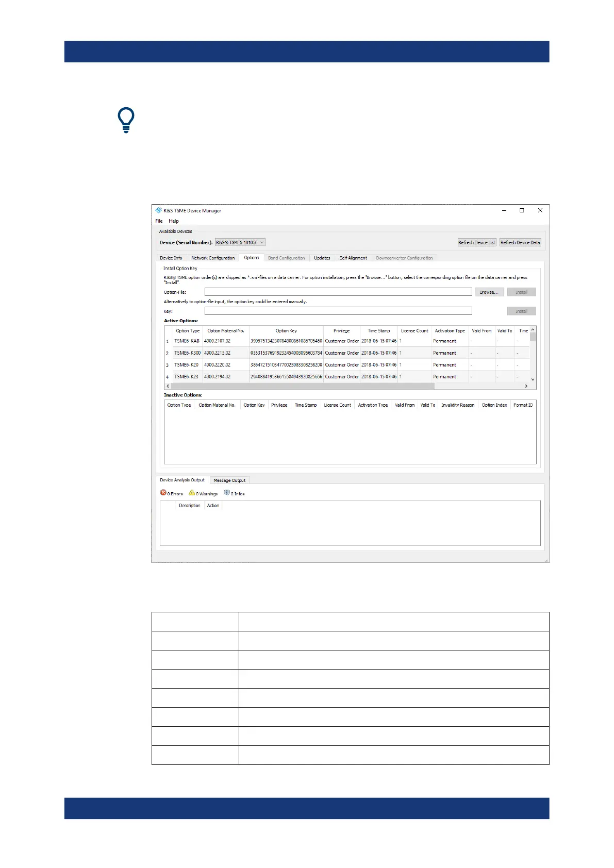Screen dimensions: 614x868
Task: Open the Updates tab
Action: click(x=322, y=258)
